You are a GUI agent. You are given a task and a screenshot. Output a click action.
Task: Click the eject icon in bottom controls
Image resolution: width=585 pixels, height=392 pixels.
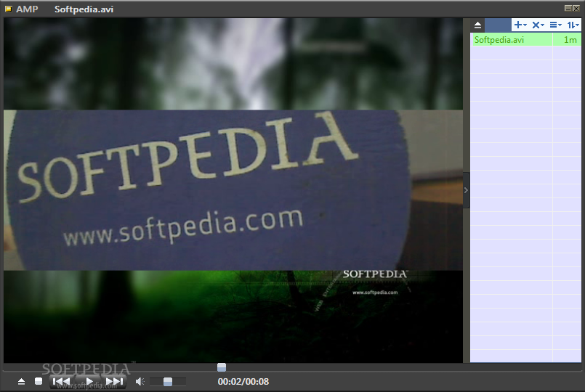pos(21,381)
